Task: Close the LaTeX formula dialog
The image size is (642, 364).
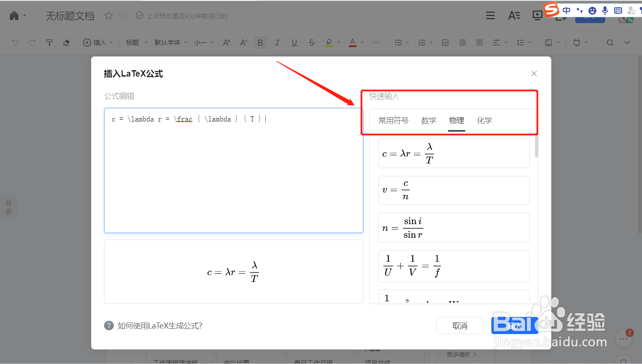Action: (x=534, y=74)
